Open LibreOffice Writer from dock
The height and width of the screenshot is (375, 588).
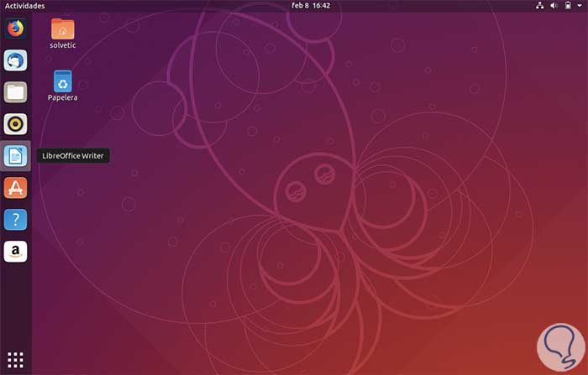(x=15, y=156)
